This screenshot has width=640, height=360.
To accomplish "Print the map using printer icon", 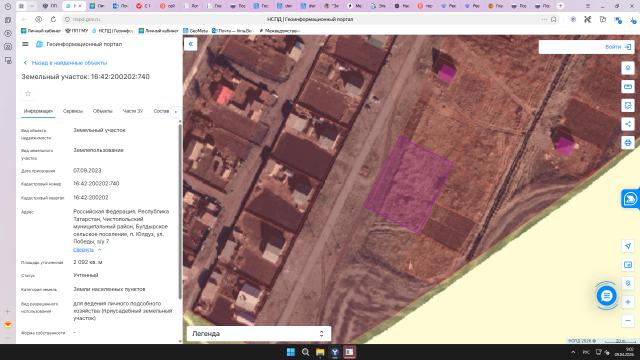I will [x=628, y=142].
